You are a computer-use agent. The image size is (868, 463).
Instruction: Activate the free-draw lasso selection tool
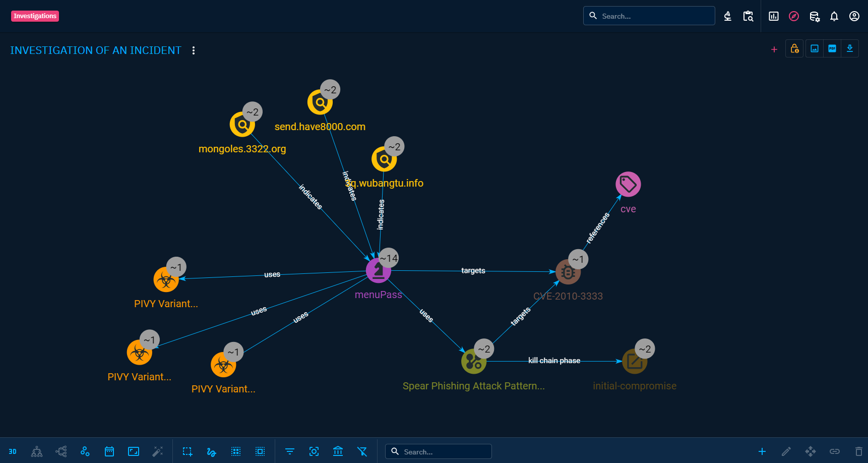212,451
